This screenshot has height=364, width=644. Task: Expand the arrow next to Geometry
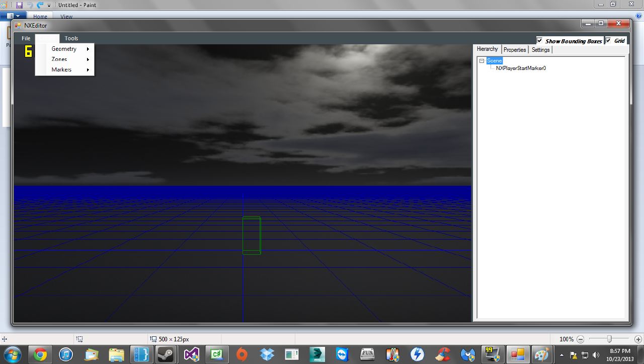88,49
